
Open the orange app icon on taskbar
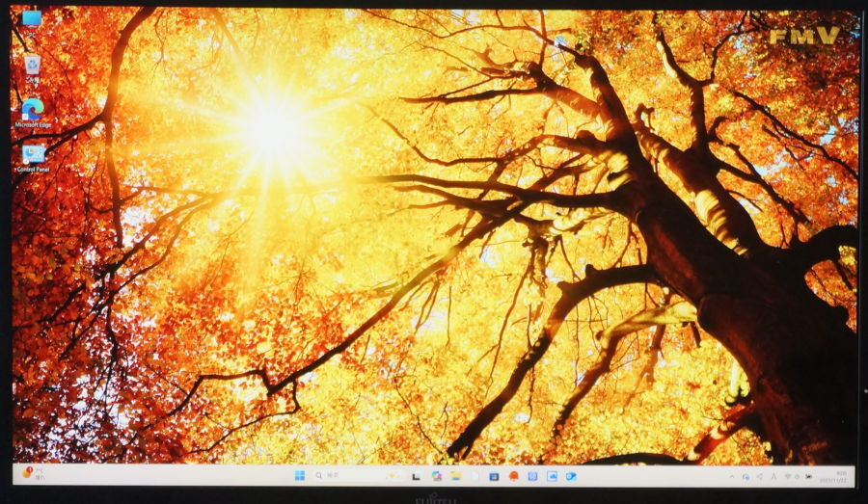(x=513, y=476)
